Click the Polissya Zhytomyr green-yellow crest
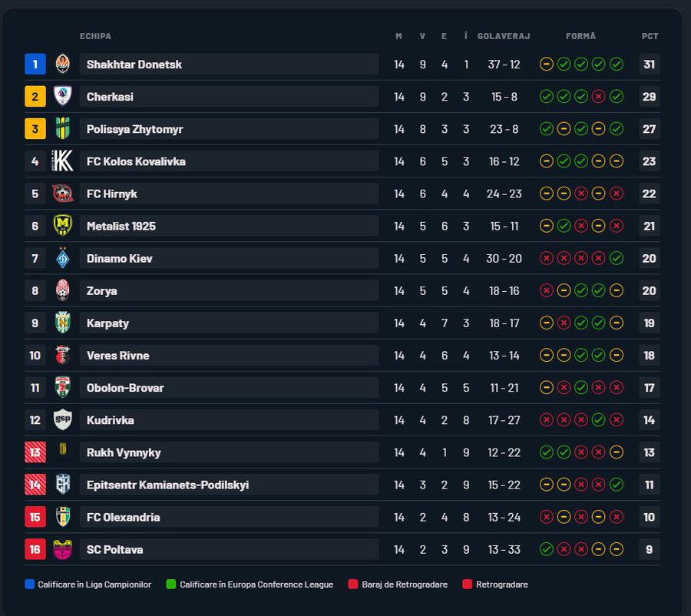 (62, 129)
